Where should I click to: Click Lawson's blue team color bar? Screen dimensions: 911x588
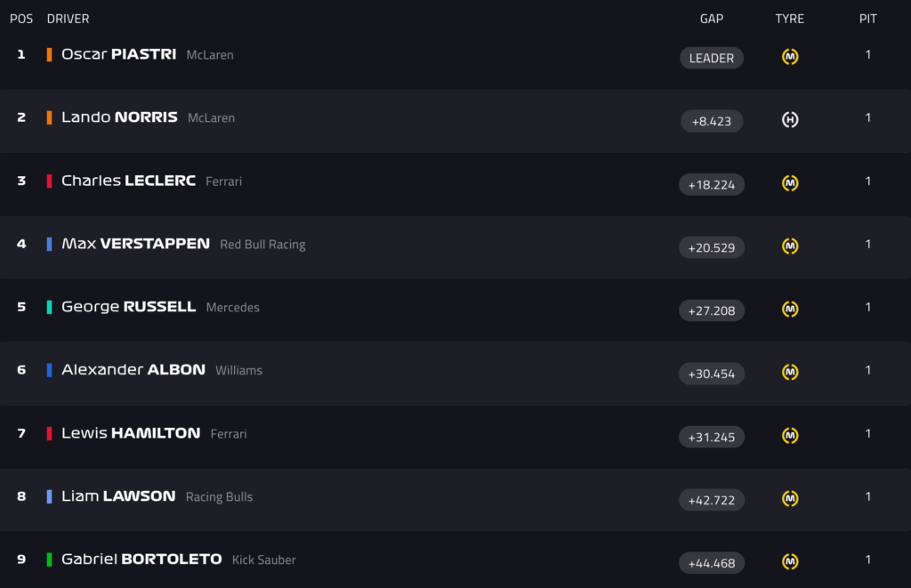50,496
